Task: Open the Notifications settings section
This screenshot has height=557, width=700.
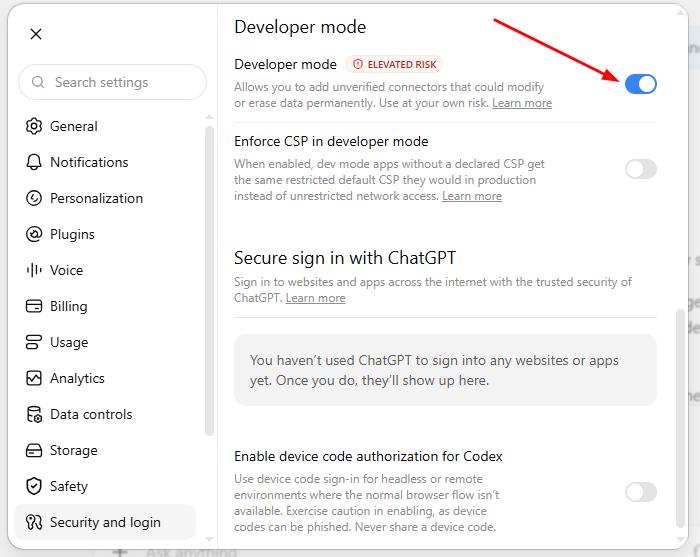Action: (x=105, y=162)
